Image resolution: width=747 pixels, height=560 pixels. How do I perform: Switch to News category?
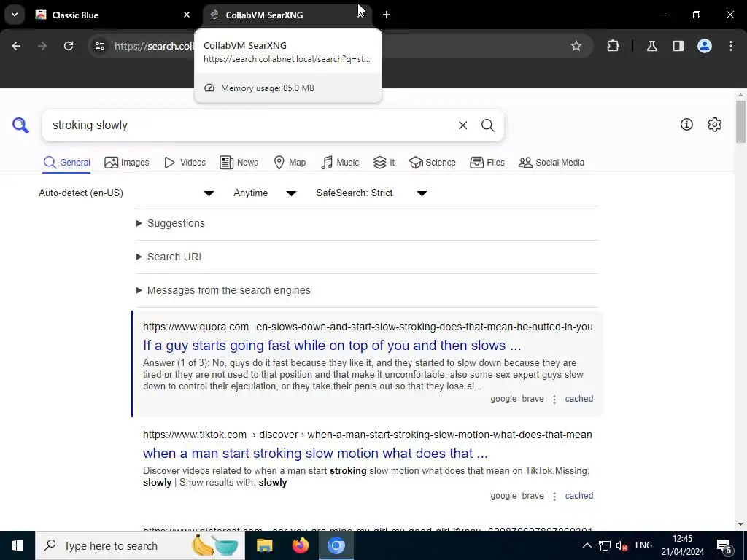pos(239,163)
